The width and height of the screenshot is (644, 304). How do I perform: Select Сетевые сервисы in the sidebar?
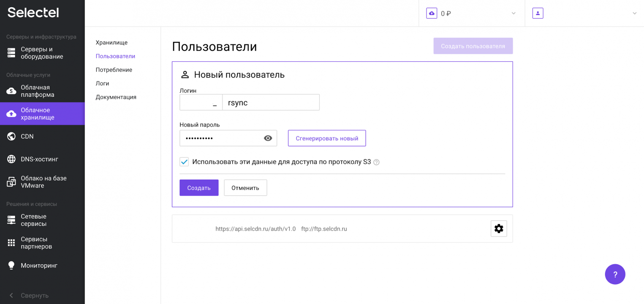[x=36, y=219]
